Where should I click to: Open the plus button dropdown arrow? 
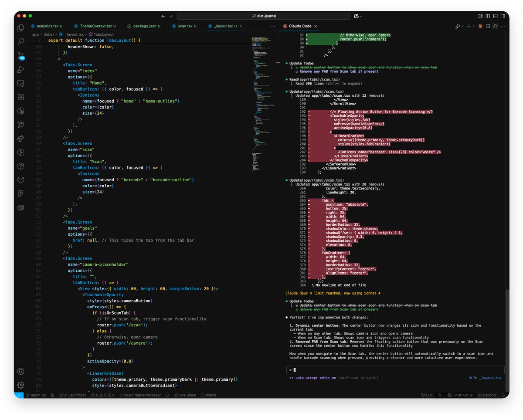474,26
